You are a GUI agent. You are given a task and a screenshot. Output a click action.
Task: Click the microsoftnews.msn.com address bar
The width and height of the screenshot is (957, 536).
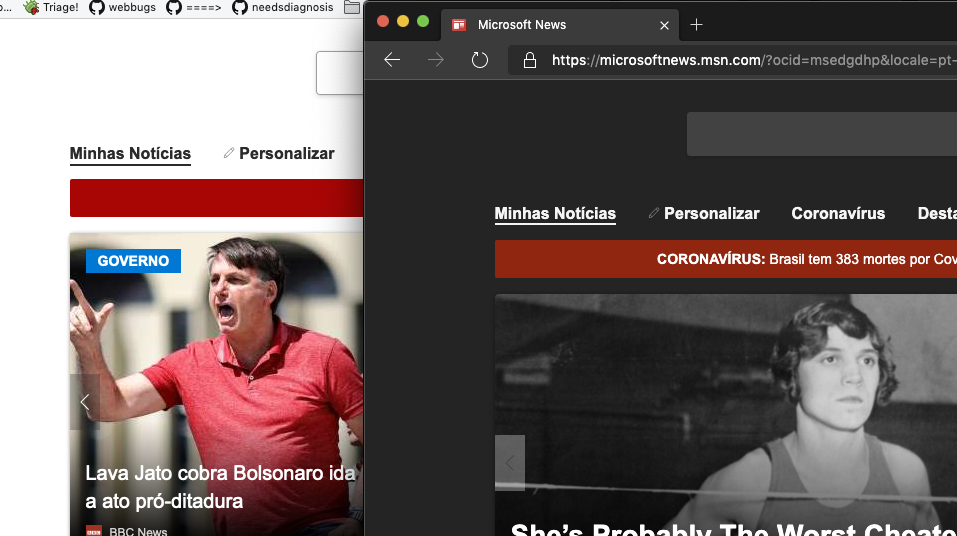pyautogui.click(x=732, y=60)
